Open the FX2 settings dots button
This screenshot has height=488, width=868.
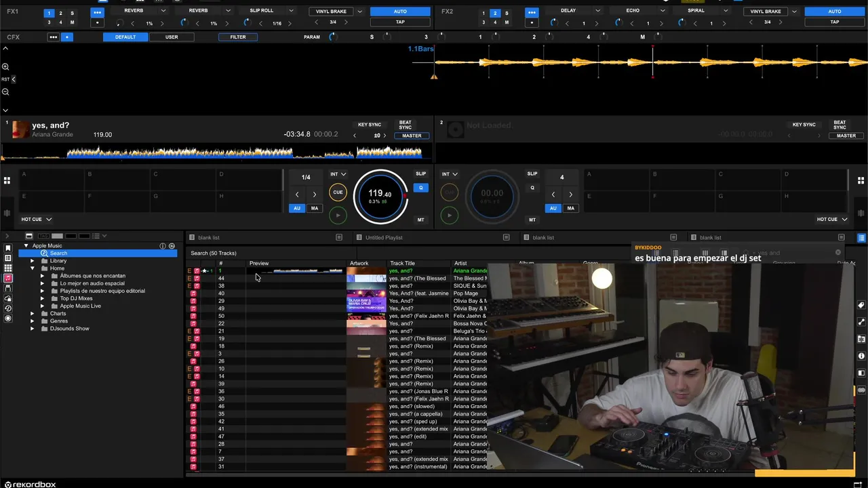(x=532, y=13)
